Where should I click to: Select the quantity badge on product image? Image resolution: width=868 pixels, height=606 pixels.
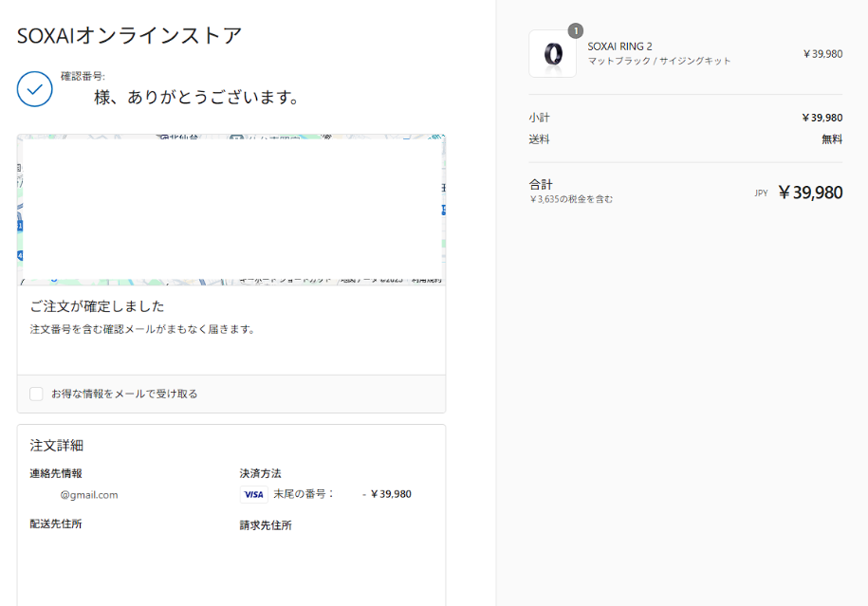576,31
